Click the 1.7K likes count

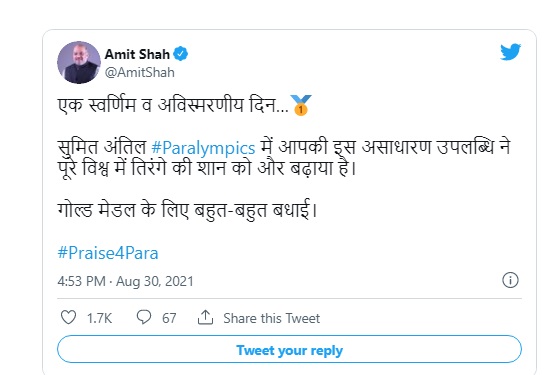99,318
